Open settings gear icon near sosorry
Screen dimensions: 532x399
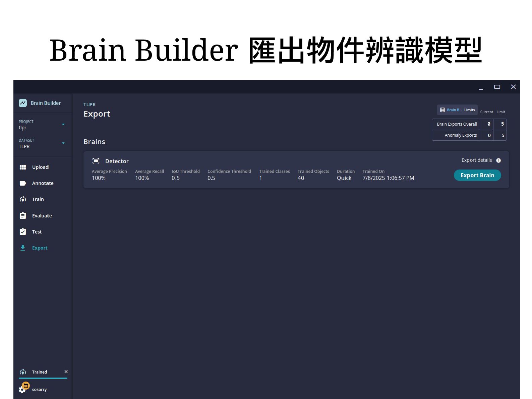click(x=22, y=390)
